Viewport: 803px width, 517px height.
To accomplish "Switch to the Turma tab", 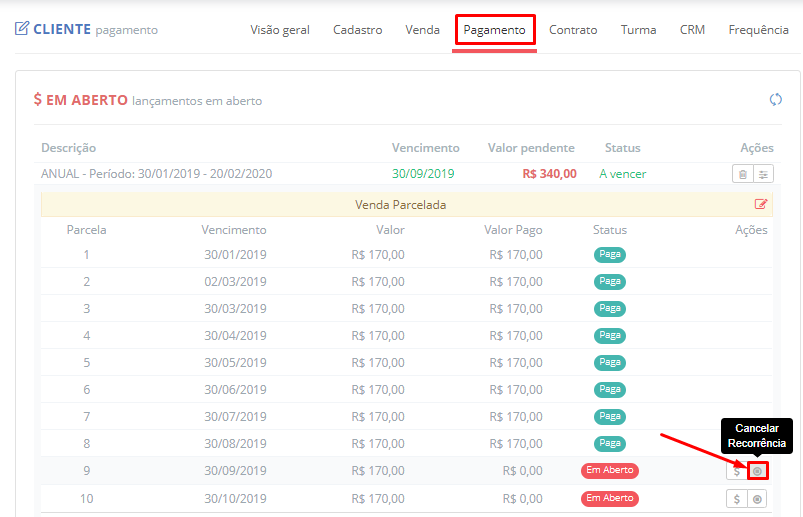I will [x=639, y=30].
